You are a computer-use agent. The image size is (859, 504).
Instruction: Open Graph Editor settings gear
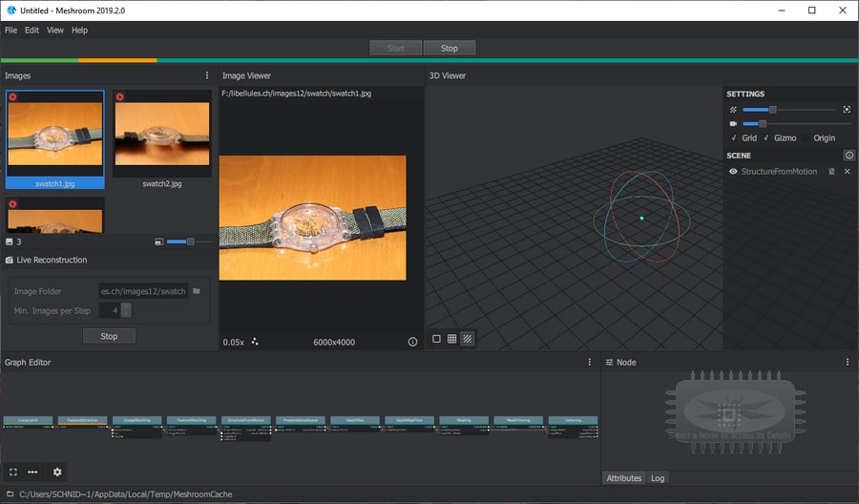point(57,472)
